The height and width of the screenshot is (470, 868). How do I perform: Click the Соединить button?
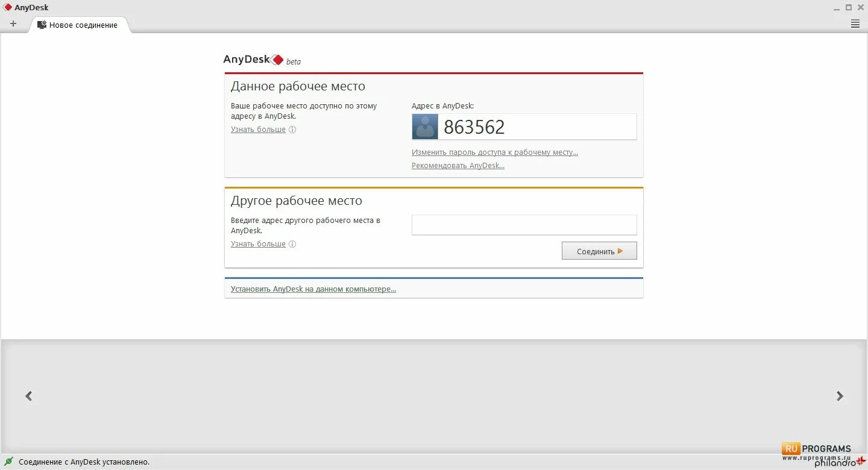tap(599, 251)
